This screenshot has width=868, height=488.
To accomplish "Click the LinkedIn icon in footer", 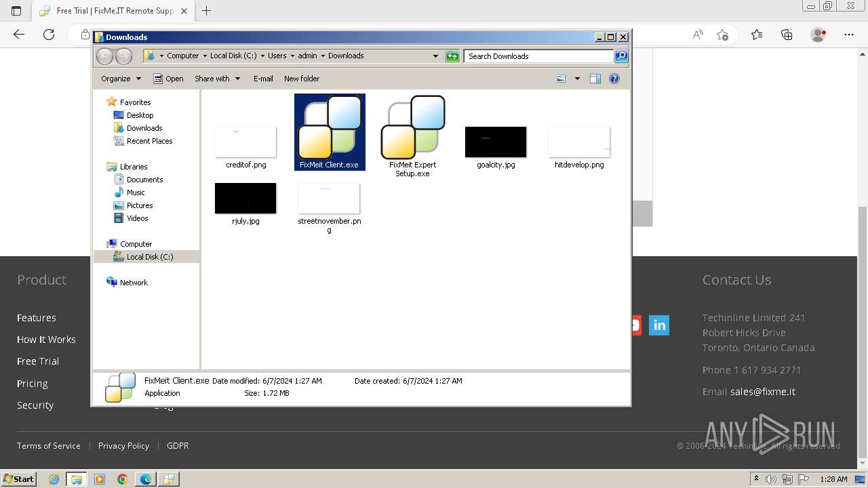I will pyautogui.click(x=659, y=325).
